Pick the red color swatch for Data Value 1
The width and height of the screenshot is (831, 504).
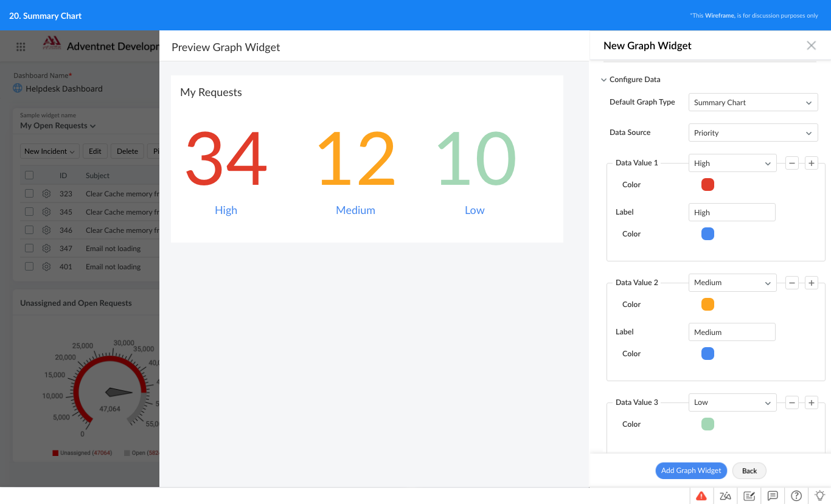click(708, 185)
